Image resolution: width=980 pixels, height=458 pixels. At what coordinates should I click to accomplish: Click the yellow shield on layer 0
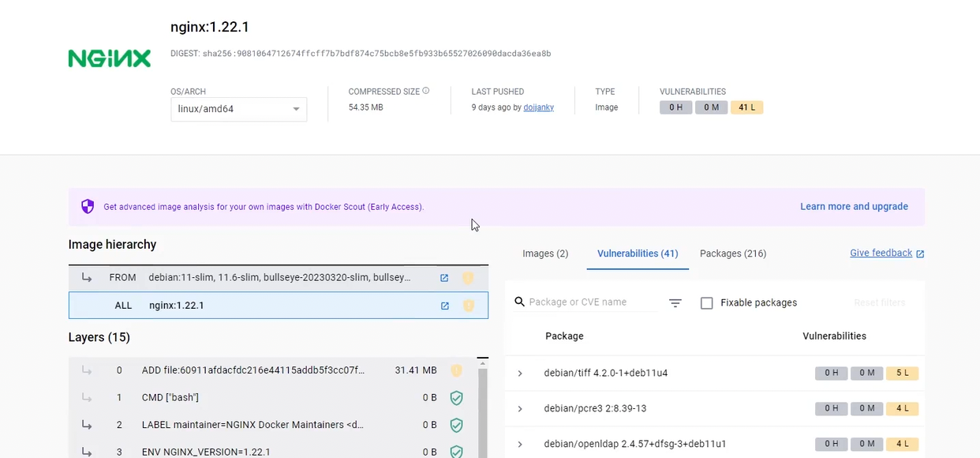[x=456, y=370]
